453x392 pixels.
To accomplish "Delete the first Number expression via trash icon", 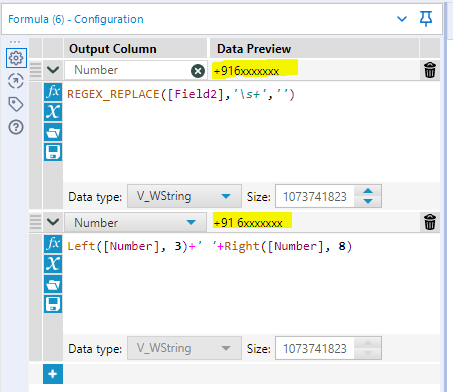I will [430, 70].
